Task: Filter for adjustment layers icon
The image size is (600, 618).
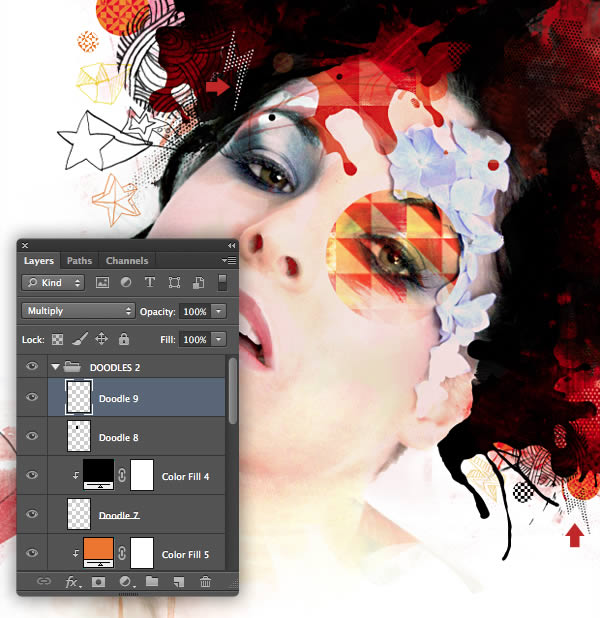Action: [x=126, y=282]
